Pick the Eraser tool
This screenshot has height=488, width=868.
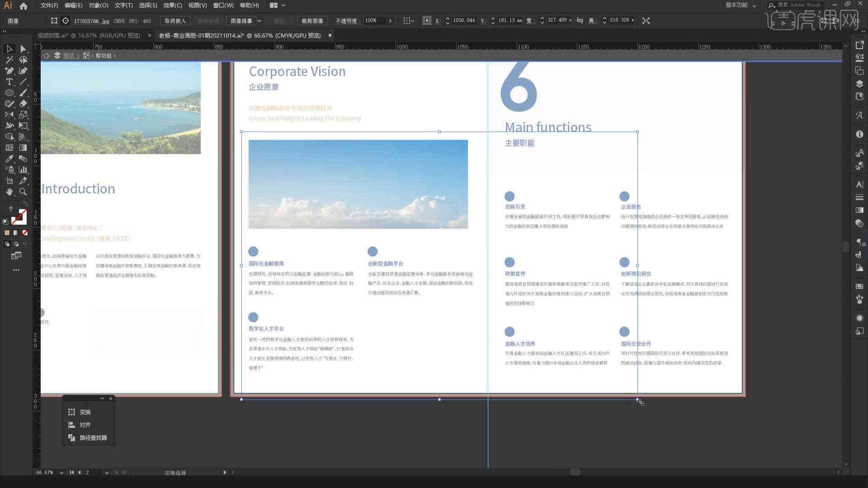click(23, 103)
